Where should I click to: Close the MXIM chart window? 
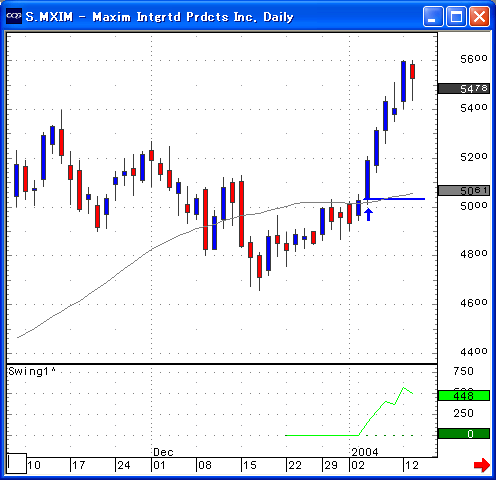coord(479,16)
